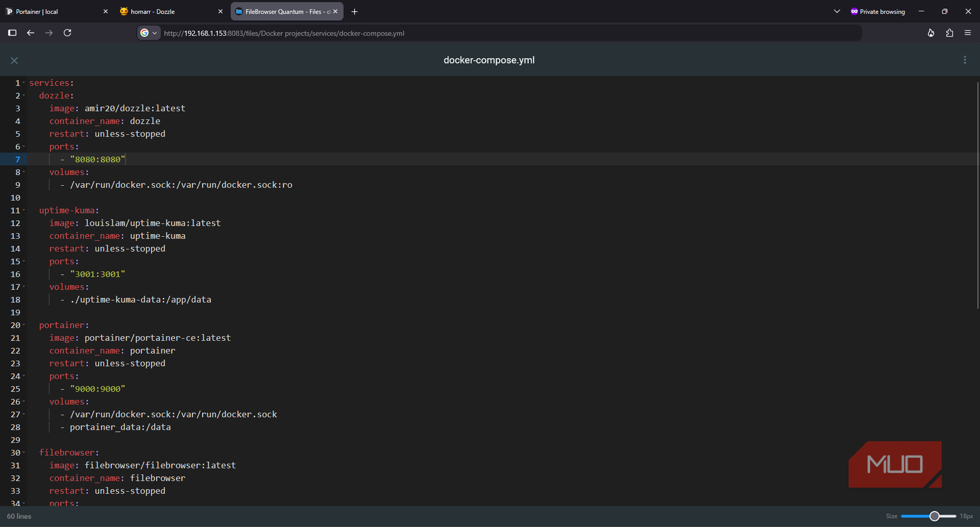Fold the volumes block at line 8
The width and height of the screenshot is (980, 527).
click(24, 172)
